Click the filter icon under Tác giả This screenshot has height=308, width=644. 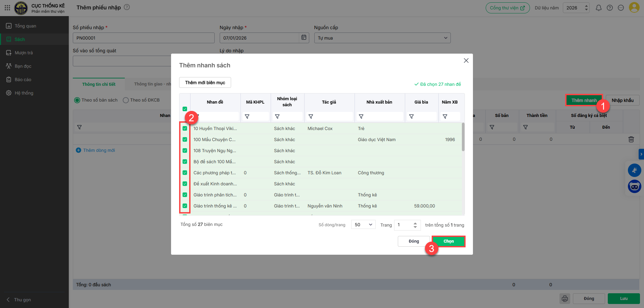tap(311, 116)
